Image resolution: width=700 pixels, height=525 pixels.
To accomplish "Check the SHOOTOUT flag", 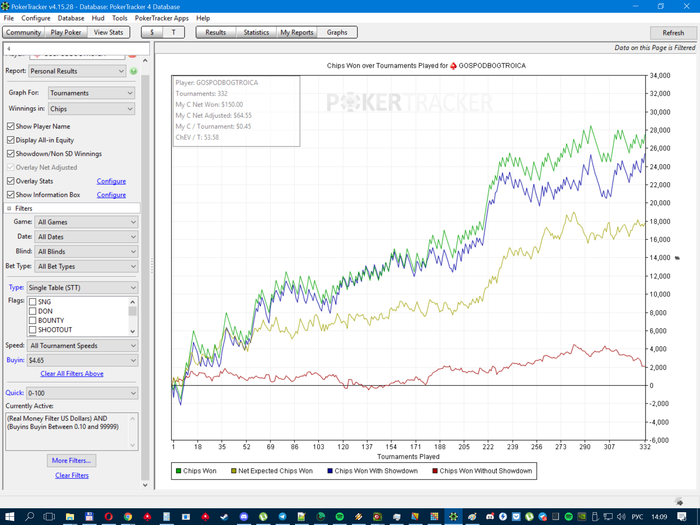I will (x=33, y=330).
